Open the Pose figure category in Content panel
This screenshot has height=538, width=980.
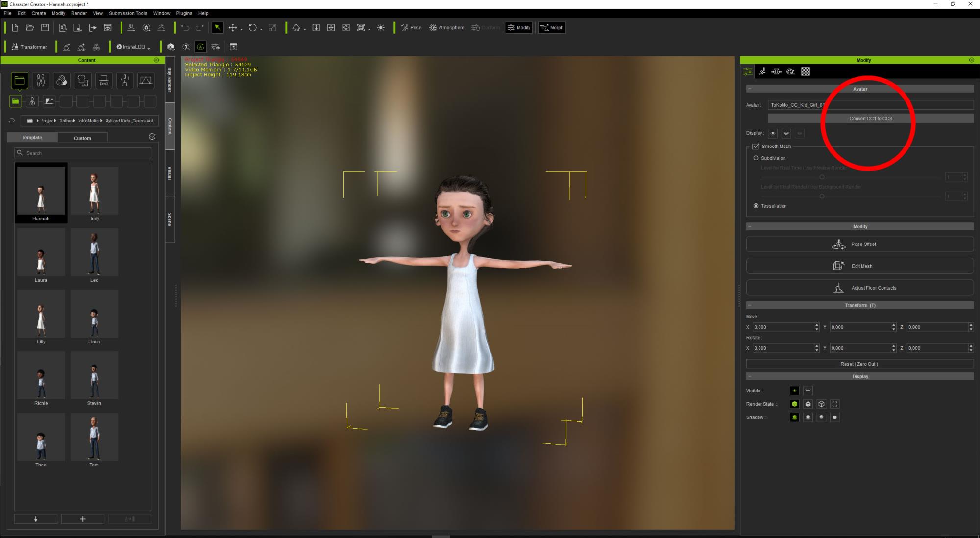click(x=125, y=80)
